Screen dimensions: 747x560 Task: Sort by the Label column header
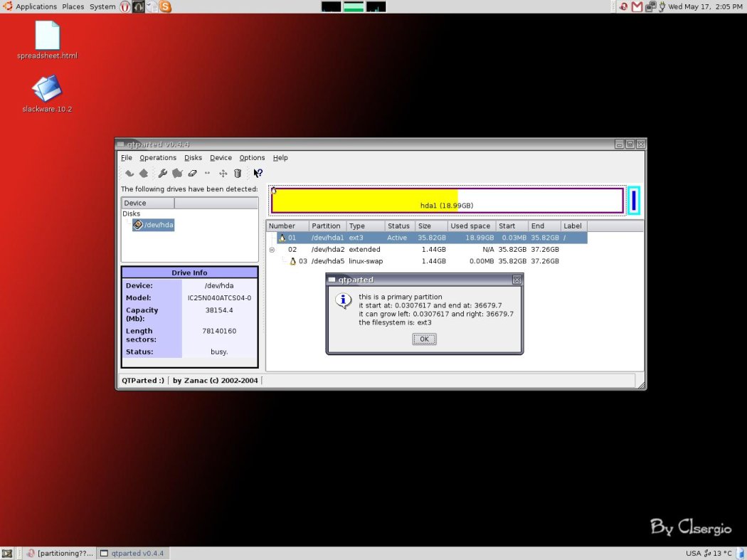(573, 226)
